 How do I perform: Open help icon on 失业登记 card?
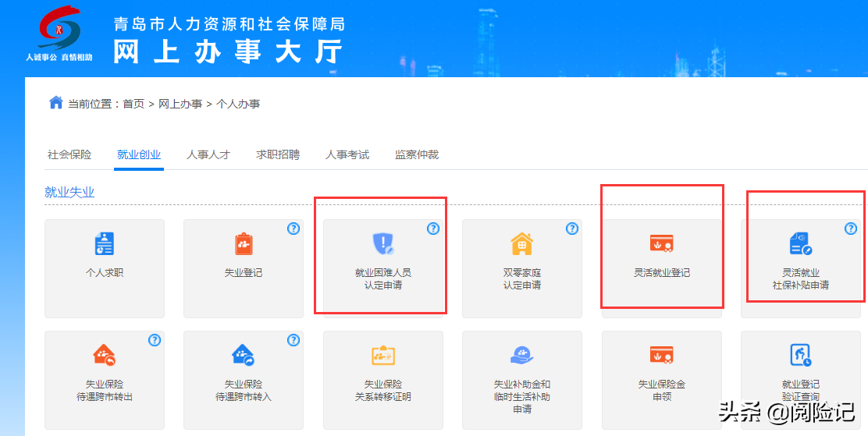point(293,228)
